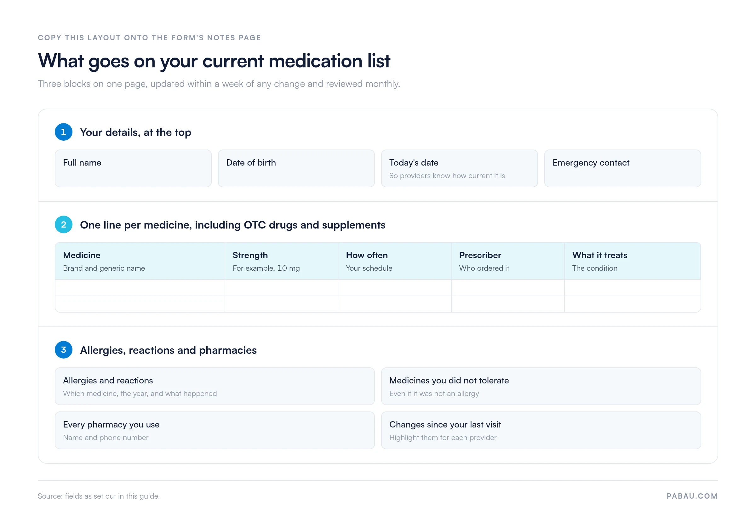This screenshot has height=532, width=756.
Task: Click Medicines you did not tolerate box
Action: pos(541,386)
